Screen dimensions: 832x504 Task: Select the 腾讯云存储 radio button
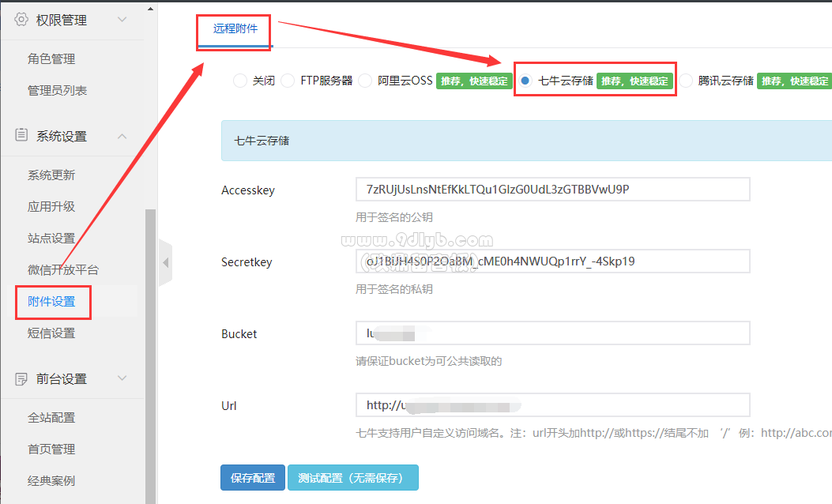click(x=686, y=81)
